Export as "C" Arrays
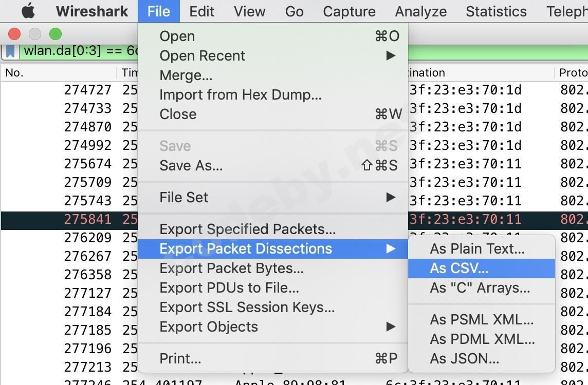The height and width of the screenshot is (385, 588). click(480, 287)
